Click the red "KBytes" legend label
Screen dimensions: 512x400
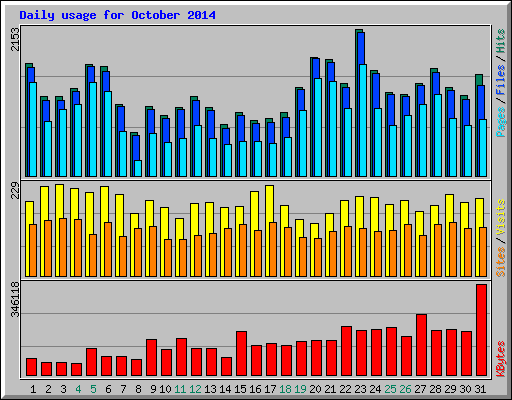[501, 359]
